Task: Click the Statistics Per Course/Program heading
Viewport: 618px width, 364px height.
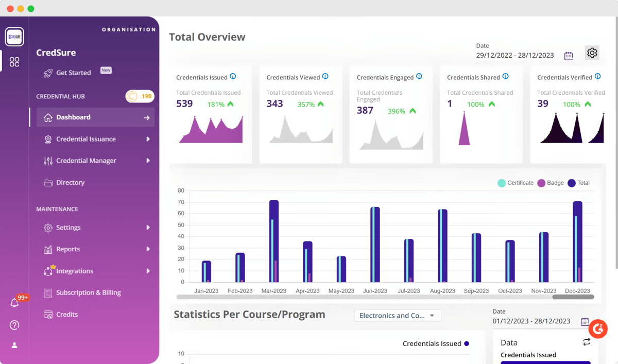Action: pyautogui.click(x=249, y=315)
